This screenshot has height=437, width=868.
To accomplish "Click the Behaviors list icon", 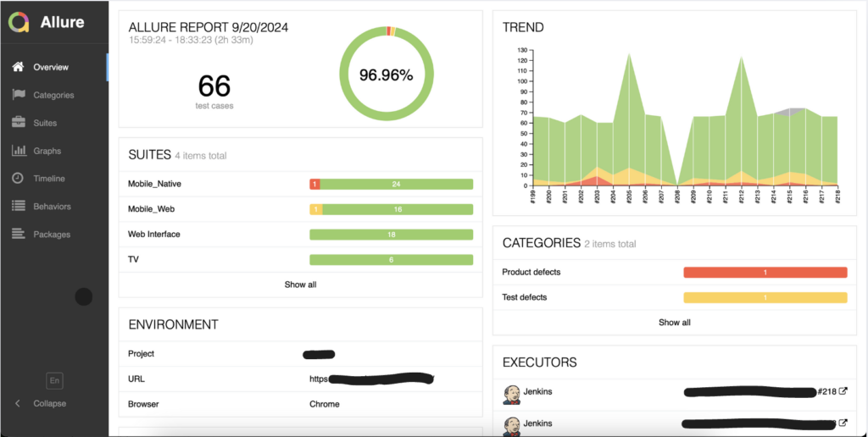I will click(18, 206).
